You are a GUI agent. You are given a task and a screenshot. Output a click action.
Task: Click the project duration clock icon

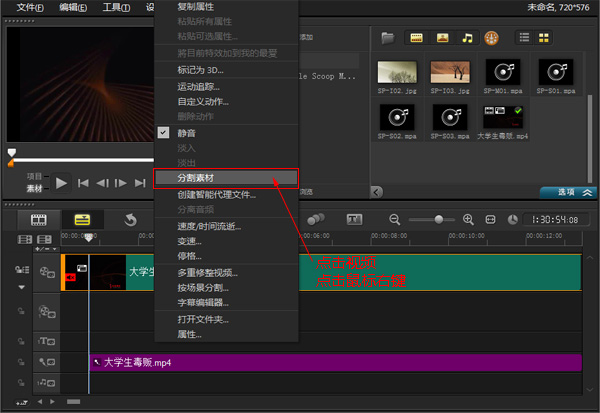coord(512,219)
